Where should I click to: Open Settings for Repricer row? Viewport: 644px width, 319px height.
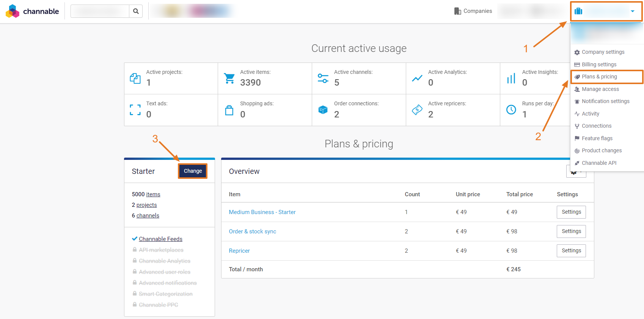point(571,251)
